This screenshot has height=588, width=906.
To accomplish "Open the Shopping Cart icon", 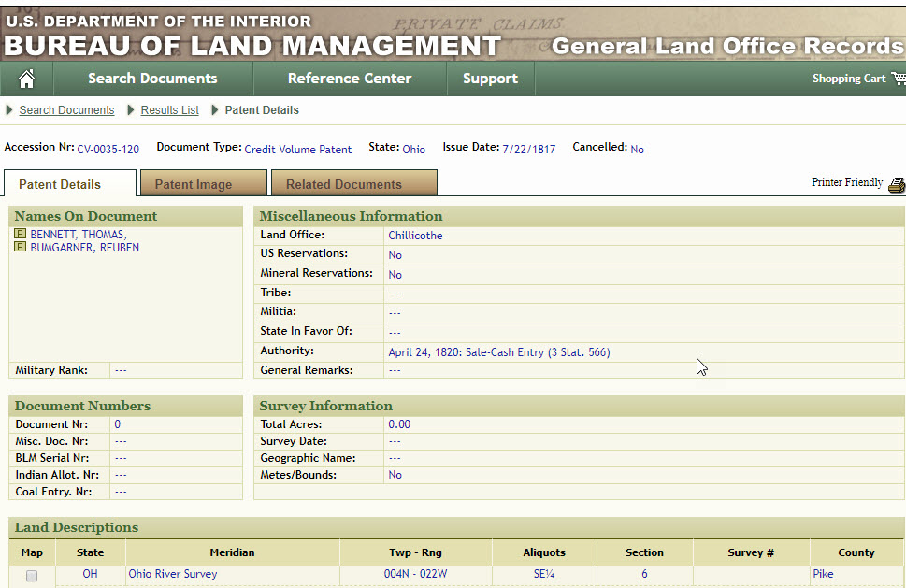I will point(899,78).
